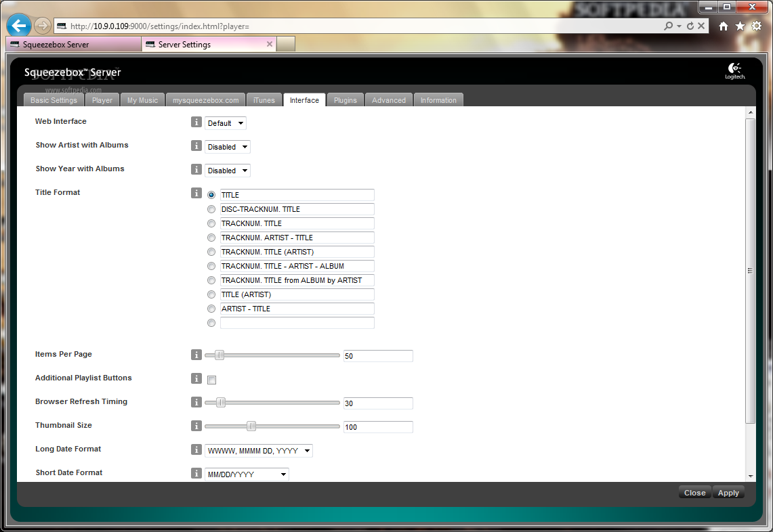Open info icon for Items Per Page
This screenshot has width=773, height=532.
coord(196,354)
